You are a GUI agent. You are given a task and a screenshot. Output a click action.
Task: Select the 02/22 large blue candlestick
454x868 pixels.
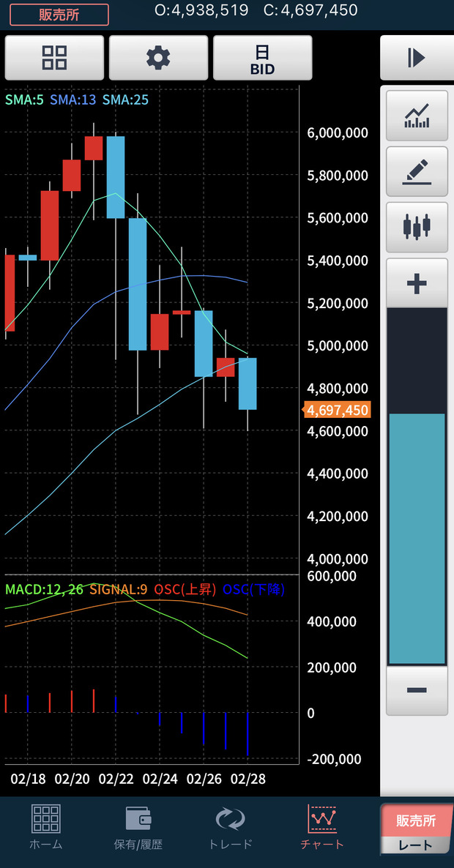click(116, 177)
